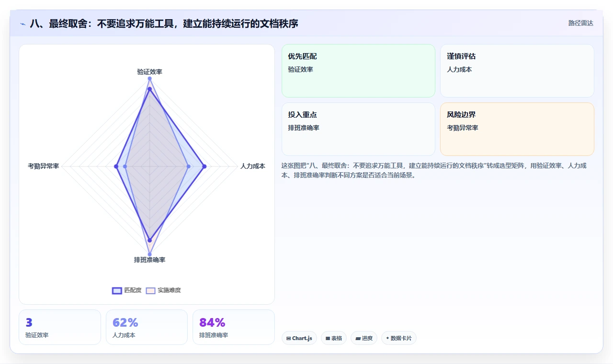This screenshot has height=364, width=613.
Task: Click dark 匹配度 point on 验证效率 axis
Action: pyautogui.click(x=149, y=89)
